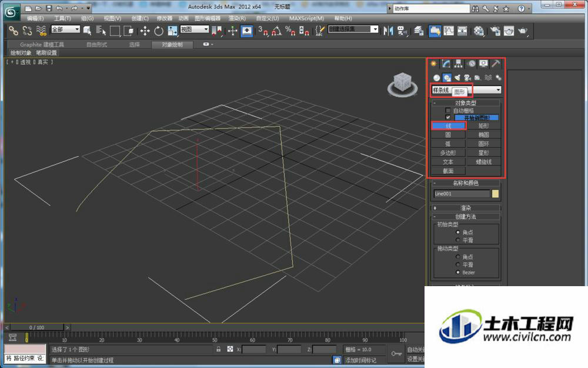Open the Line001 object color swatch
Viewport: 588px width, 368px height.
495,194
